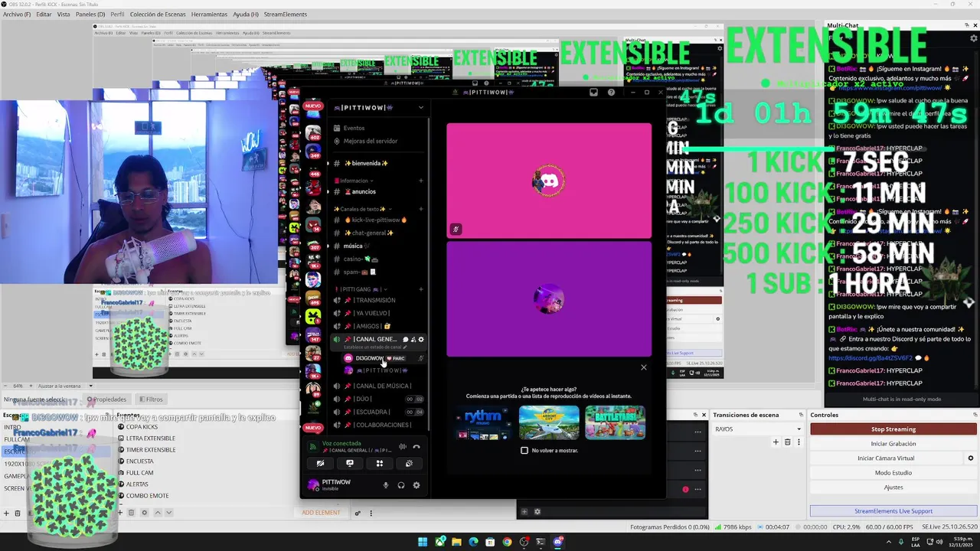The image size is (980, 551).
Task: Toggle Discord microphone mute
Action: click(385, 485)
